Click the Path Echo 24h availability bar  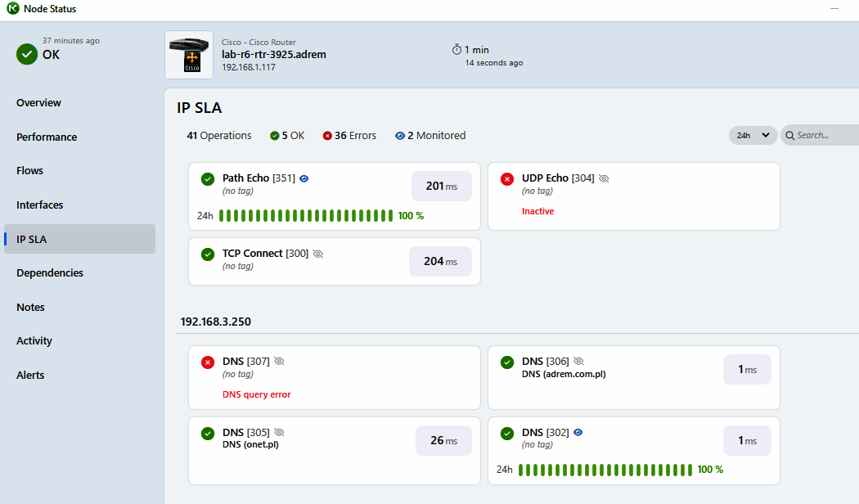pyautogui.click(x=305, y=216)
